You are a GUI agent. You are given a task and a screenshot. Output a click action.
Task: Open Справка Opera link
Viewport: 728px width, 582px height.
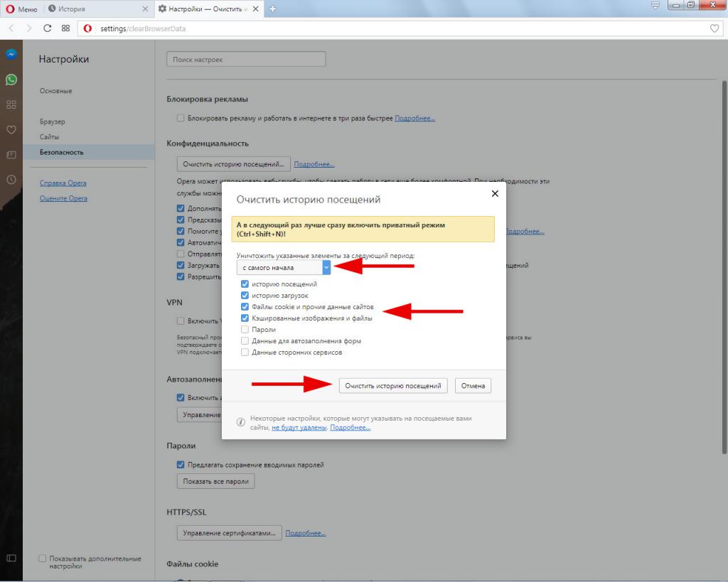click(63, 183)
